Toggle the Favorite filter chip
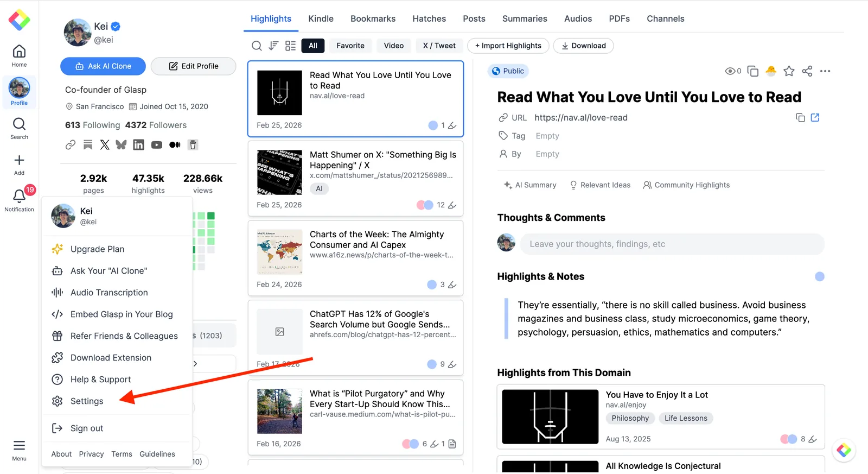 350,46
